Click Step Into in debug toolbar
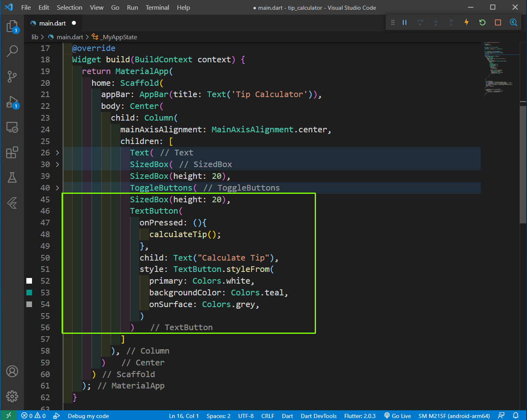The width and height of the screenshot is (527, 420). (x=435, y=22)
